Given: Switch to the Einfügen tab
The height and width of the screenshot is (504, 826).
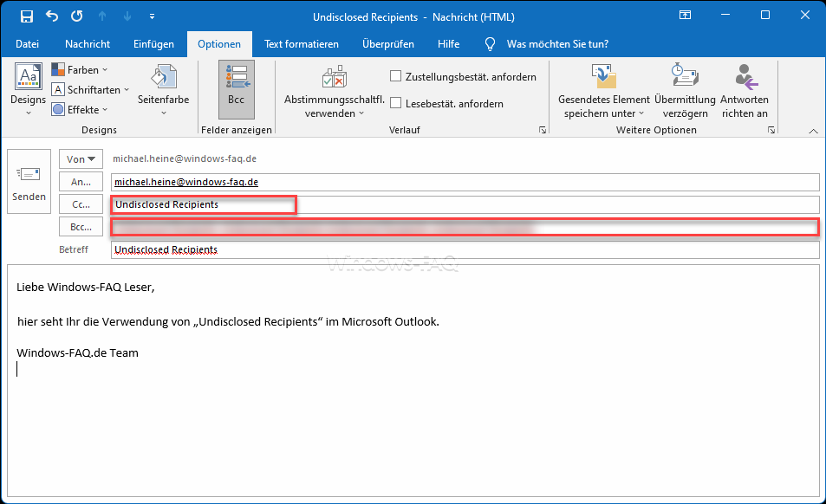Looking at the screenshot, I should point(153,44).
